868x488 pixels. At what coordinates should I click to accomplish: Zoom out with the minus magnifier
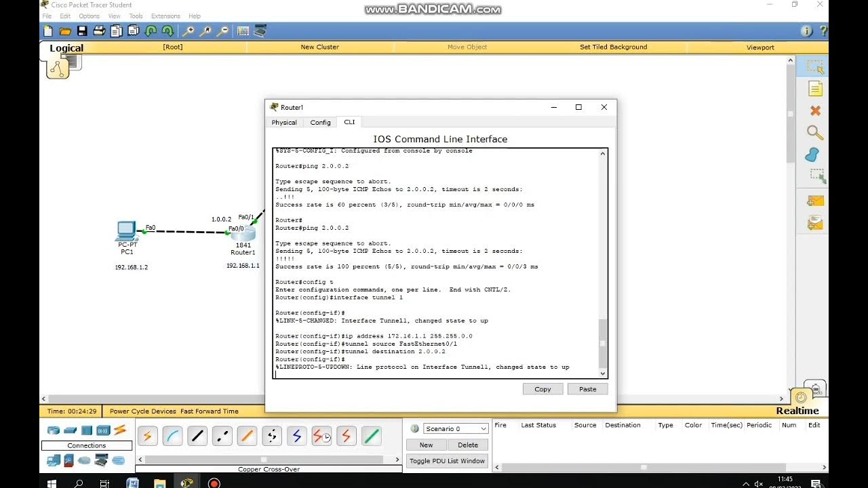[x=222, y=31]
